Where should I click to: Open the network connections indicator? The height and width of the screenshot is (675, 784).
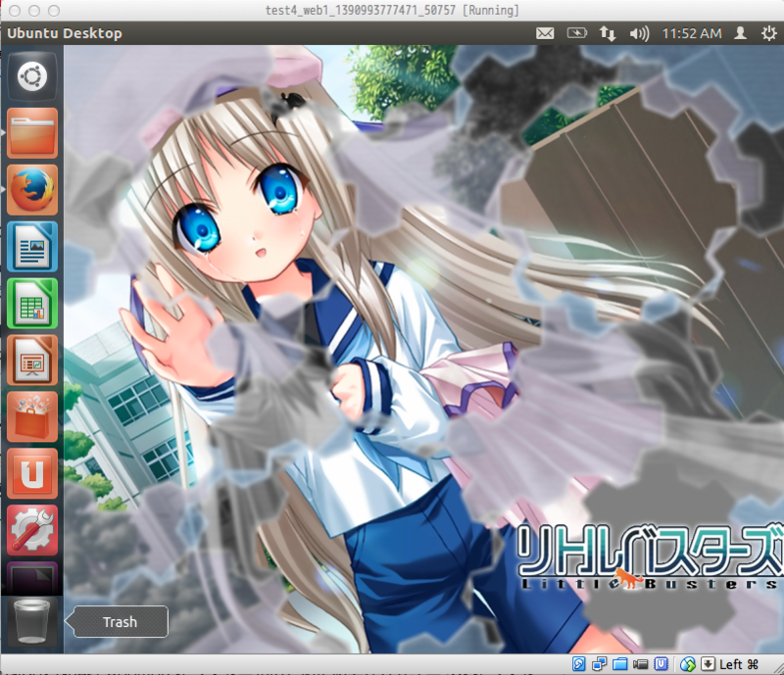tap(608, 33)
